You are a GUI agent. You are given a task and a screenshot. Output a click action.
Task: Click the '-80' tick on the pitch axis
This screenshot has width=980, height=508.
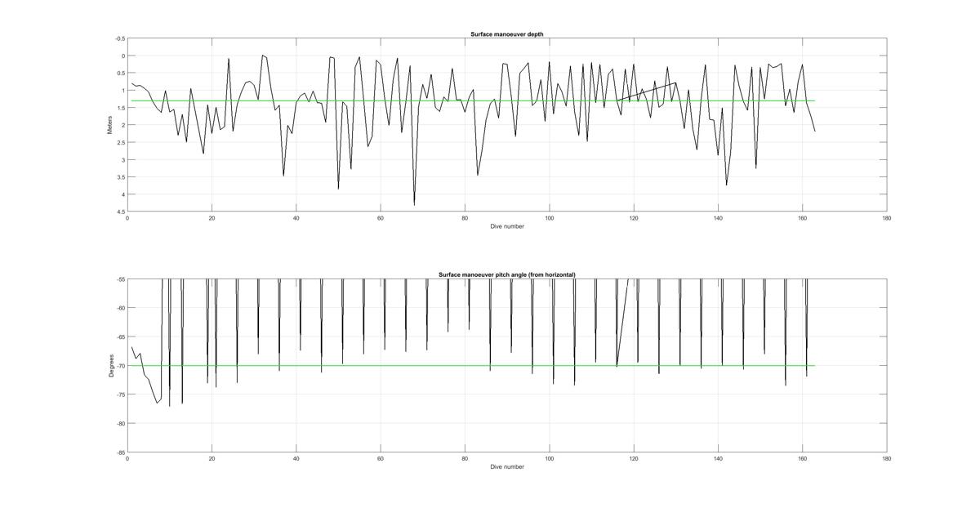click(x=122, y=423)
